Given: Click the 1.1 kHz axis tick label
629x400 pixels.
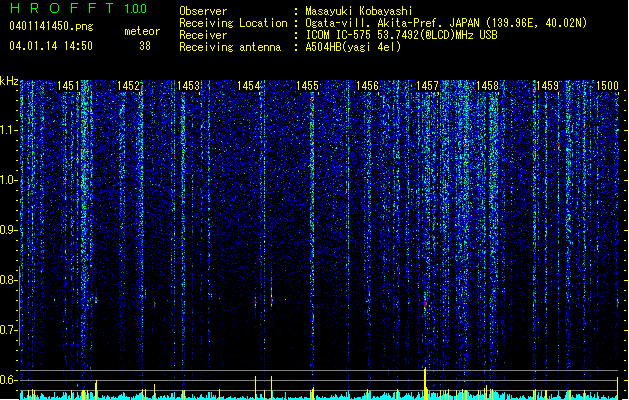Looking at the screenshot, I should (x=8, y=130).
